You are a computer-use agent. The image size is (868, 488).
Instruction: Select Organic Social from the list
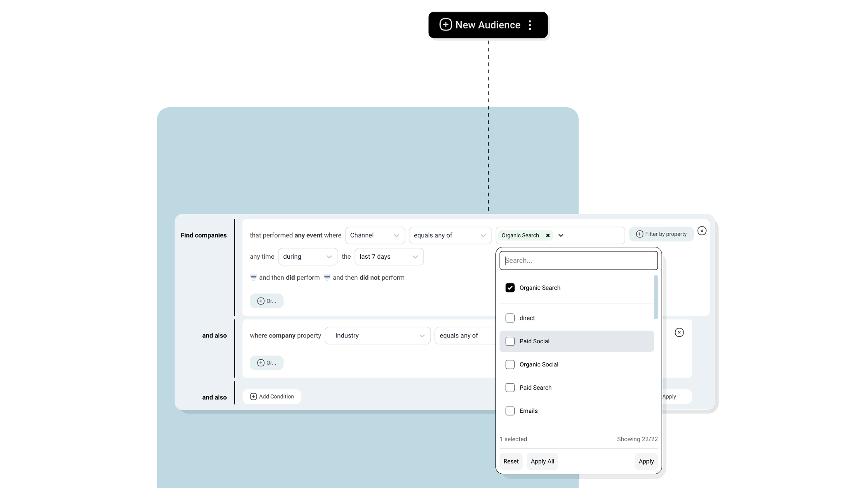coord(510,364)
